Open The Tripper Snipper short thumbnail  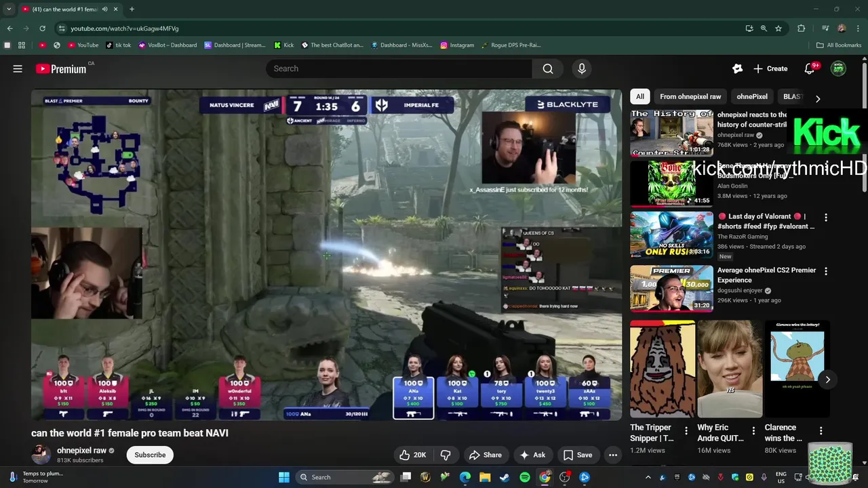pos(663,369)
